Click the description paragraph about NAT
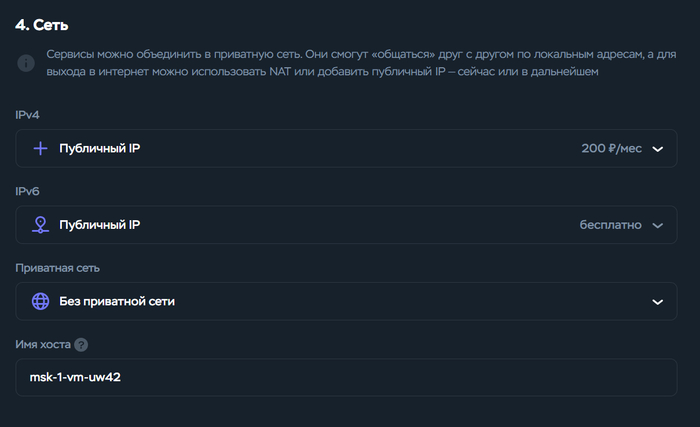The width and height of the screenshot is (700, 427). [361, 63]
